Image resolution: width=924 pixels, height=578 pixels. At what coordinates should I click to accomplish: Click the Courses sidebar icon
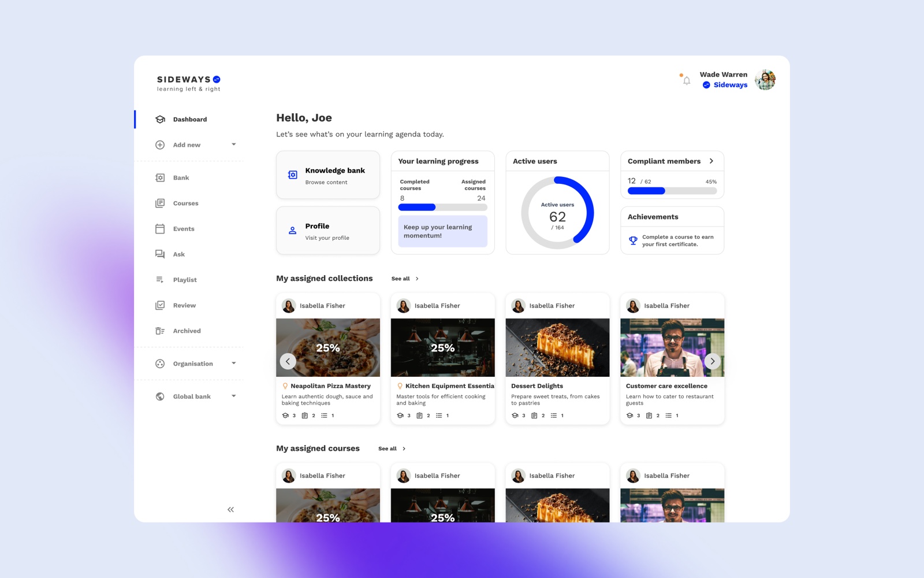[160, 203]
